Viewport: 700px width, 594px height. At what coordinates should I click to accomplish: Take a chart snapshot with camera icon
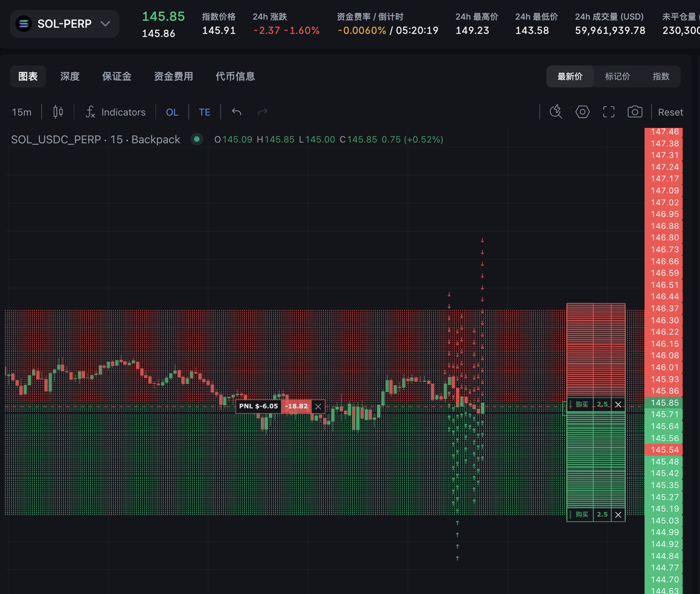[x=635, y=112]
